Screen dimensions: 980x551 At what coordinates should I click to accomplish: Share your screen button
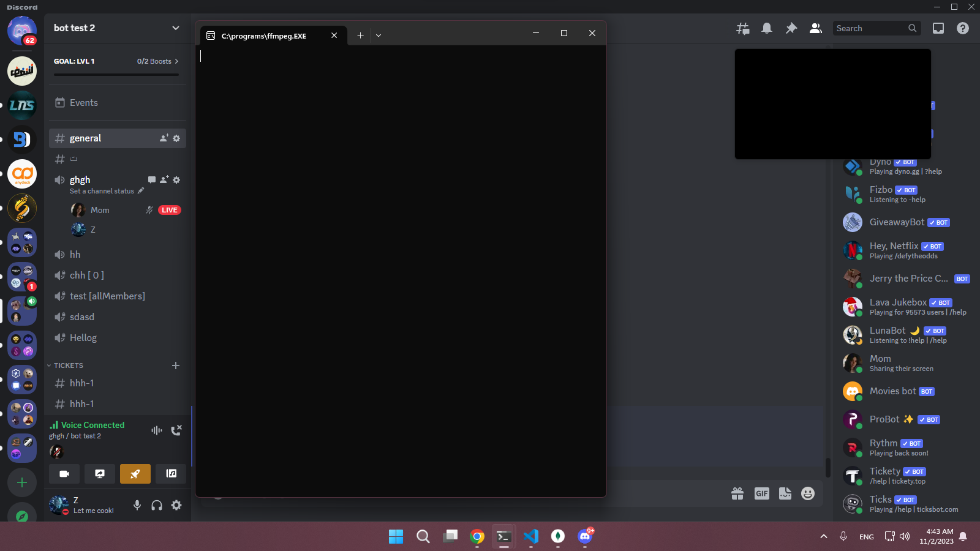[x=100, y=473]
